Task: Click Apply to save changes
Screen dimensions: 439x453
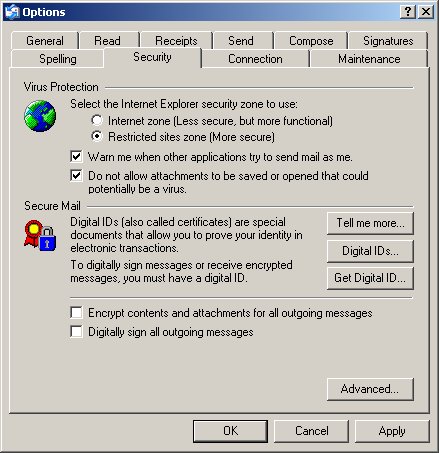Action: click(392, 431)
